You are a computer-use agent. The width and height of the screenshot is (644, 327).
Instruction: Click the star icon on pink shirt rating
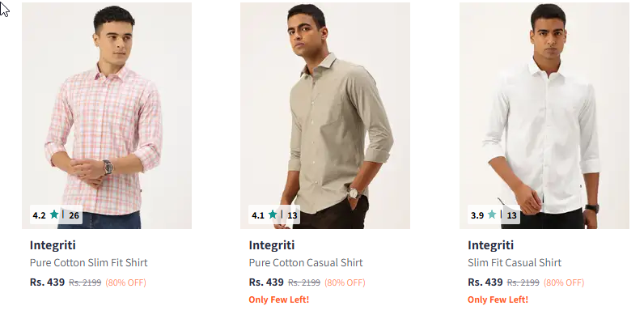point(54,215)
